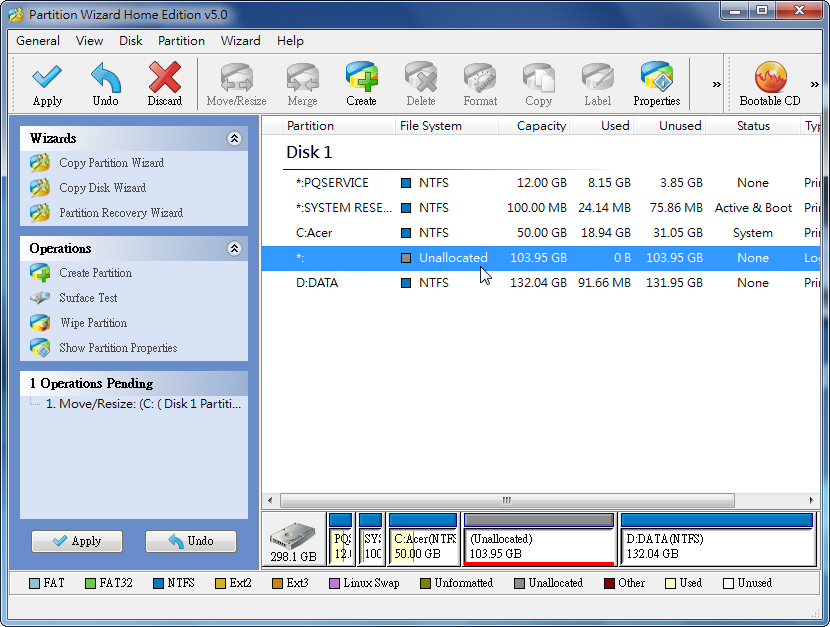This screenshot has height=627, width=830.
Task: Click the Used column header
Action: 601,126
